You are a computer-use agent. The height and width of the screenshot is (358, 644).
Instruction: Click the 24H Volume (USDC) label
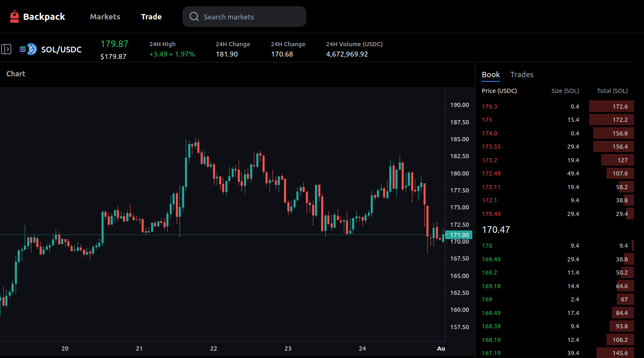click(354, 44)
